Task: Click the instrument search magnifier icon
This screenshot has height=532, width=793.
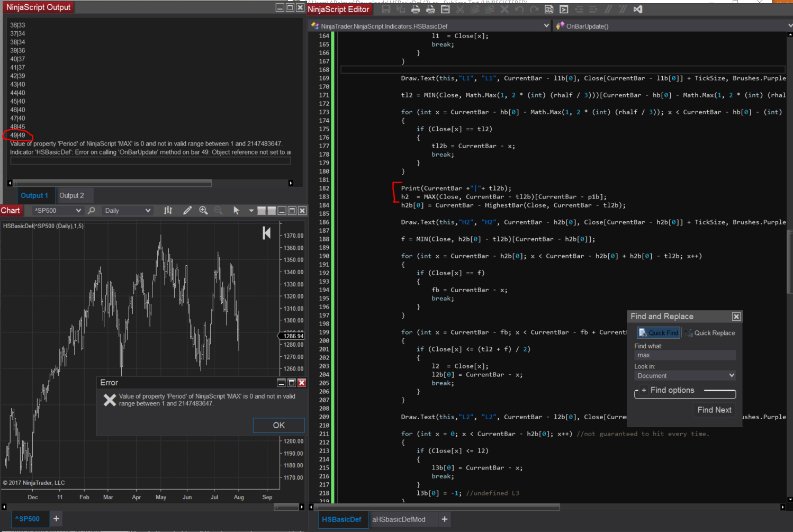Action: [x=92, y=211]
